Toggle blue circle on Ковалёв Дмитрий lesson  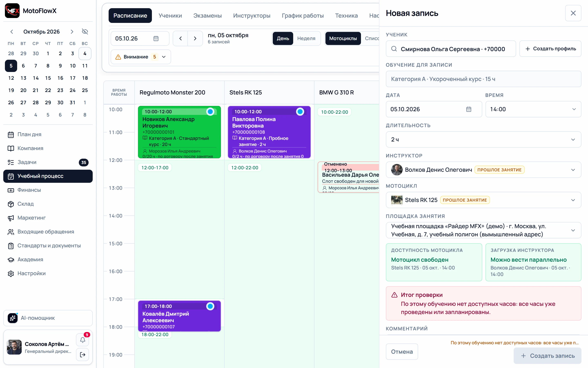coord(210,306)
